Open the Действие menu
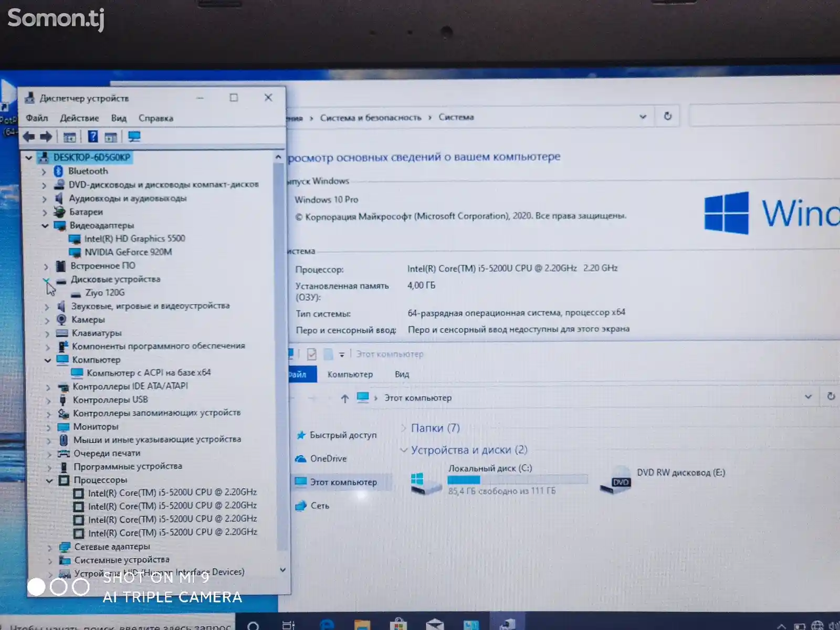This screenshot has width=840, height=630. [79, 118]
